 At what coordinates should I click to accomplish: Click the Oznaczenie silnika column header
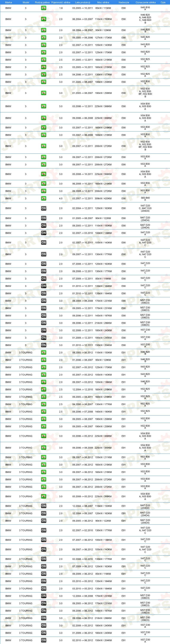pyautogui.click(x=145, y=2)
